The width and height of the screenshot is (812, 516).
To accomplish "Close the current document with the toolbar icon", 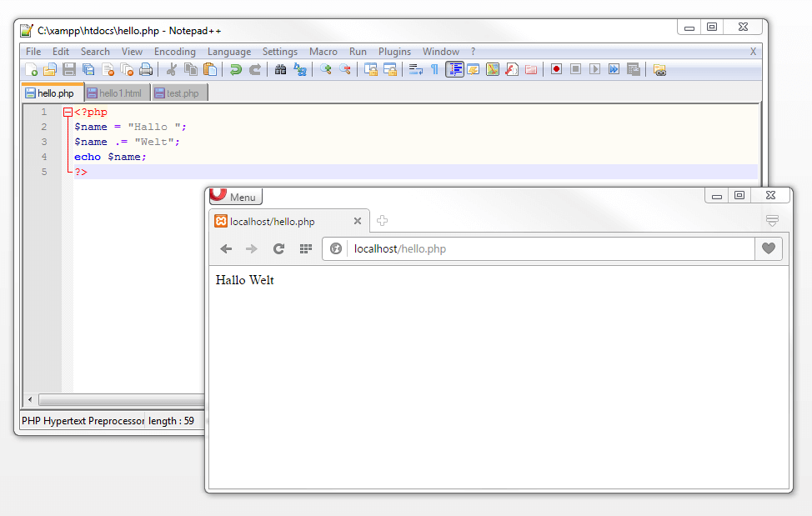I will (108, 69).
